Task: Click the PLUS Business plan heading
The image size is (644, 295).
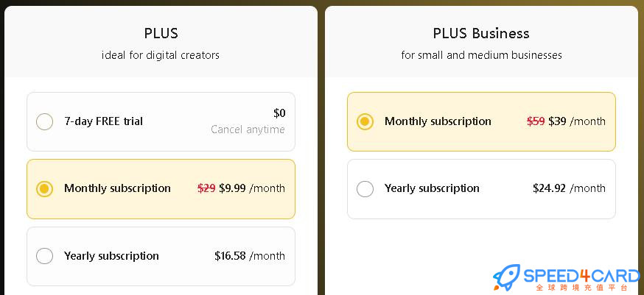Action: [x=481, y=33]
